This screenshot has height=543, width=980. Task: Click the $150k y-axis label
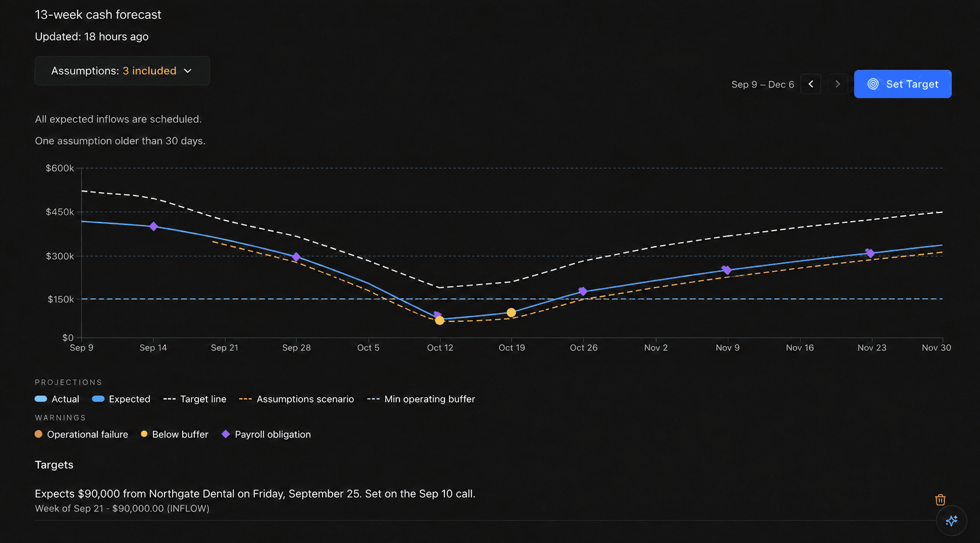tap(60, 299)
